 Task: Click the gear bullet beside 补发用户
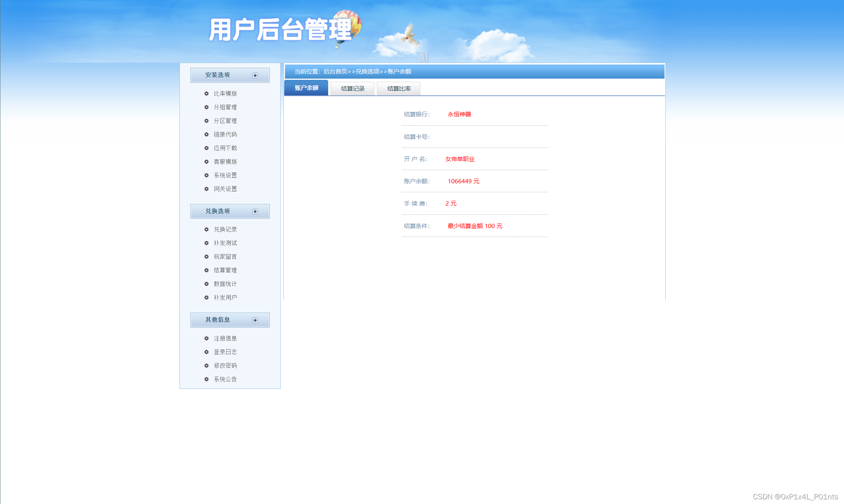pyautogui.click(x=206, y=297)
